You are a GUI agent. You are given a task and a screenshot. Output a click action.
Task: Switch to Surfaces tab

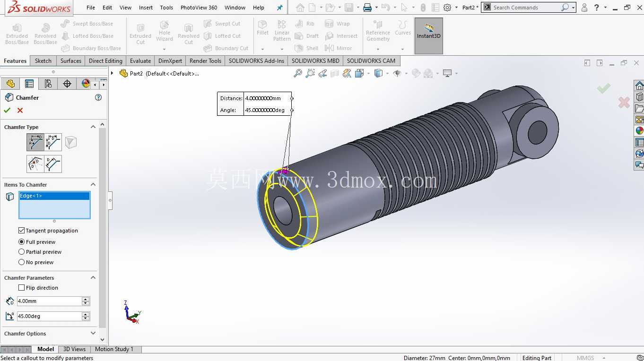71,60
